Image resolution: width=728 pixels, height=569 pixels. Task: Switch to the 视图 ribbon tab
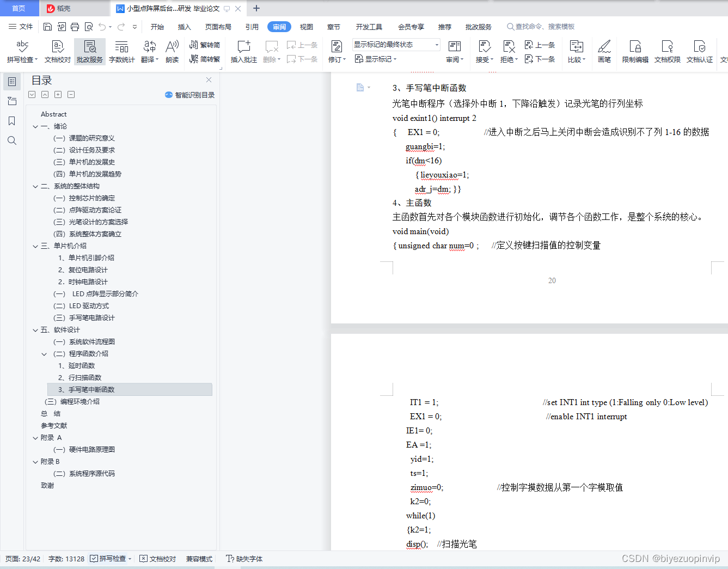pos(307,27)
